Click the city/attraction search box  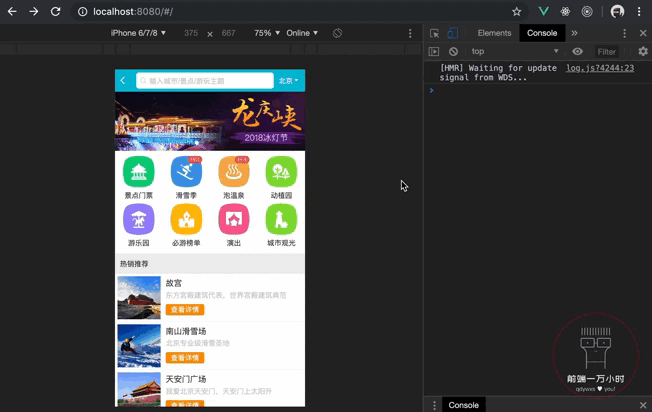point(205,81)
